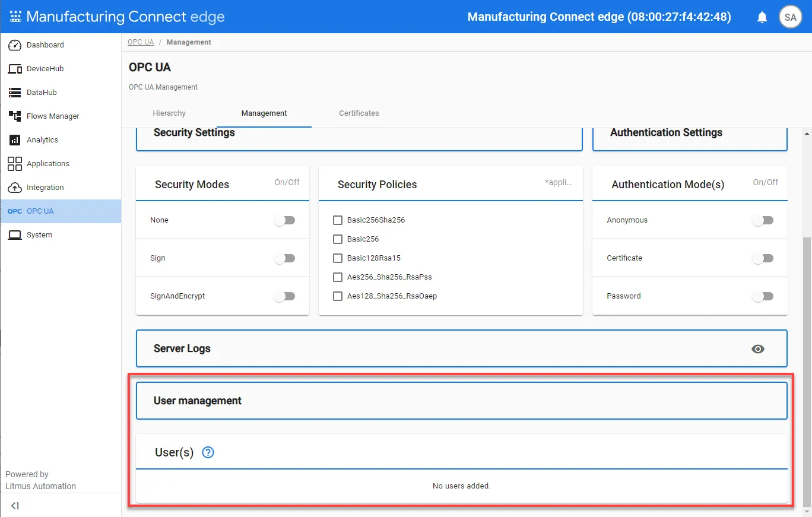Click the 'OPC UA Management' subtitle
The image size is (812, 517).
click(x=163, y=87)
